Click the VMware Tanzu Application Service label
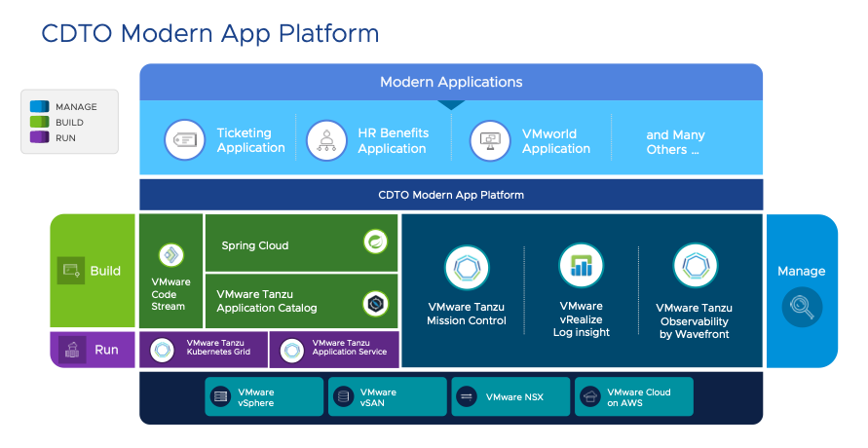Image resolution: width=868 pixels, height=448 pixels. [x=350, y=348]
